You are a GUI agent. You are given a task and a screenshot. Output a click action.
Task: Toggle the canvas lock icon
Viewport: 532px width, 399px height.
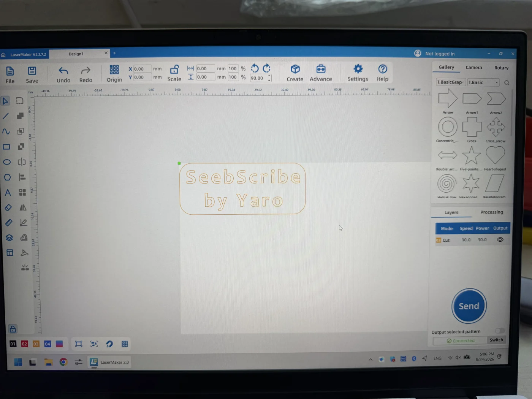(x=13, y=329)
